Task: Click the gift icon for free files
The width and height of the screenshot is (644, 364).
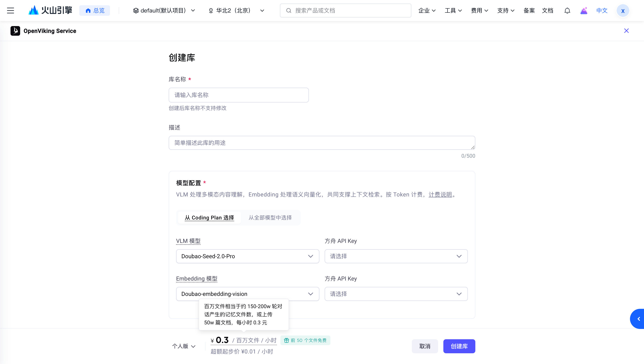Action: click(286, 340)
